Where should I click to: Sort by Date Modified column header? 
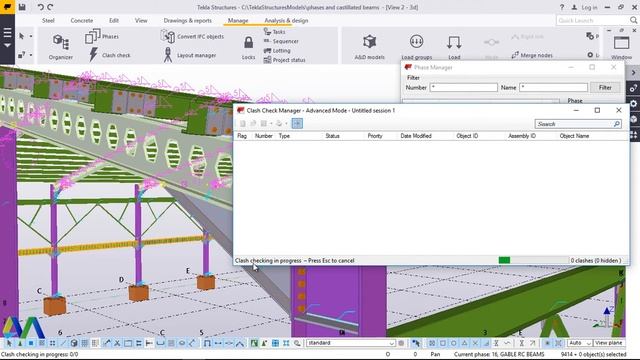[416, 136]
